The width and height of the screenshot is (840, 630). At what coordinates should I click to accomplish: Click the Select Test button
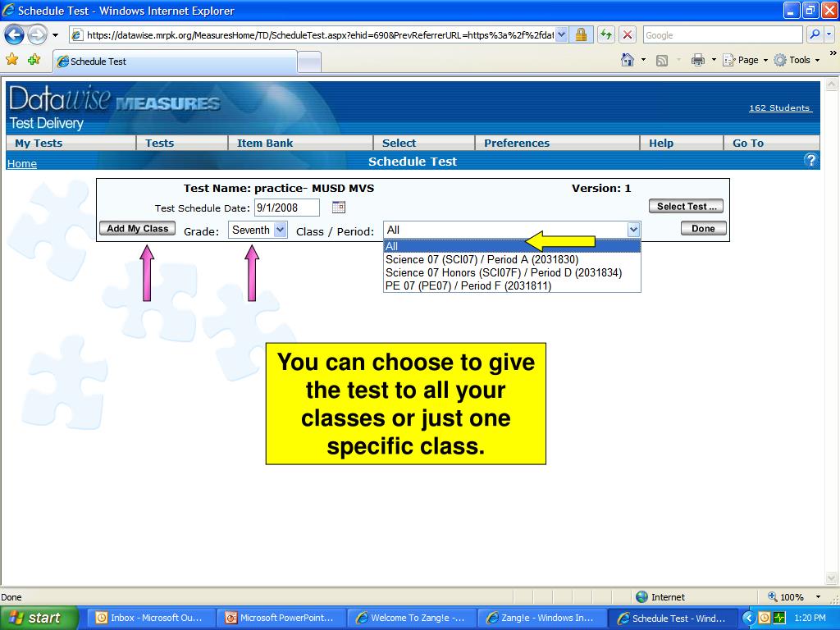tap(686, 206)
